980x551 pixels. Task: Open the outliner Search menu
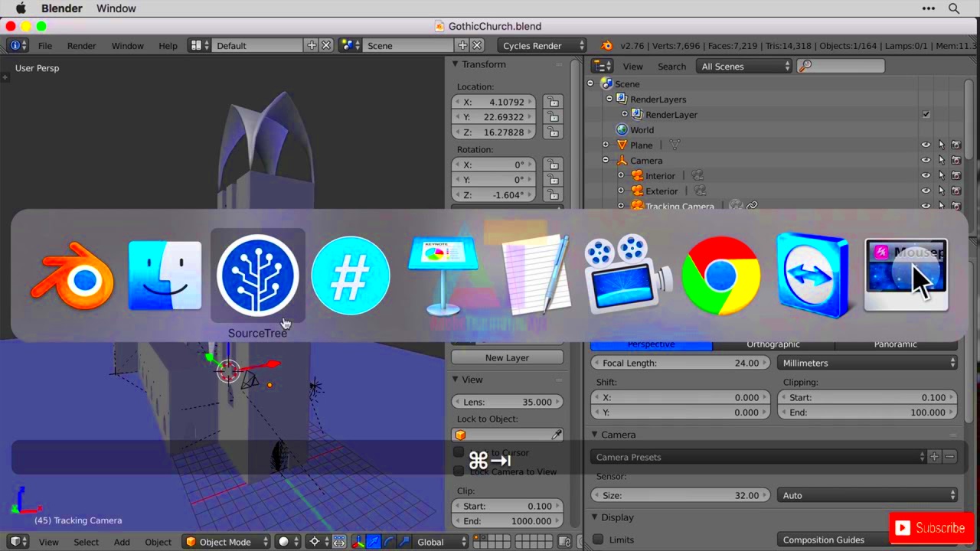tap(671, 67)
